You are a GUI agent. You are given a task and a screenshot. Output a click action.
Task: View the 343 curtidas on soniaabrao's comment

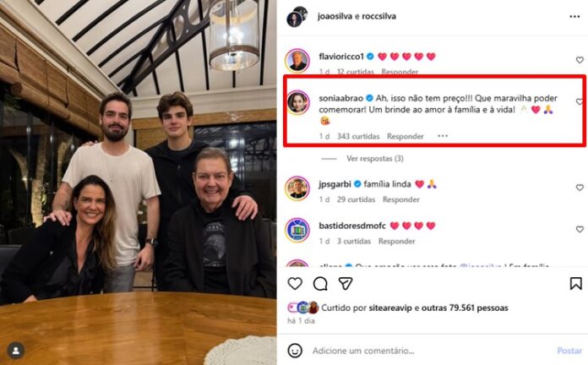(x=358, y=136)
